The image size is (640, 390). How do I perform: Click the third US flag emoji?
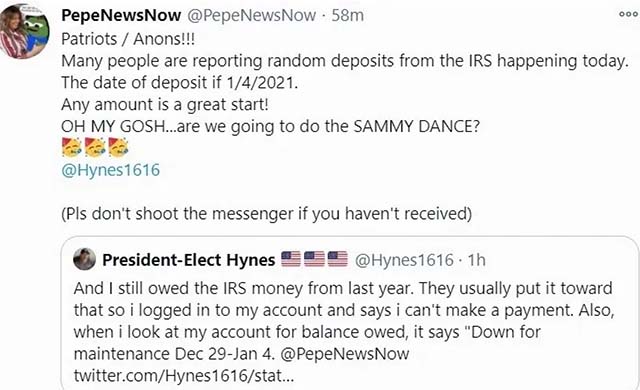pyautogui.click(x=338, y=259)
